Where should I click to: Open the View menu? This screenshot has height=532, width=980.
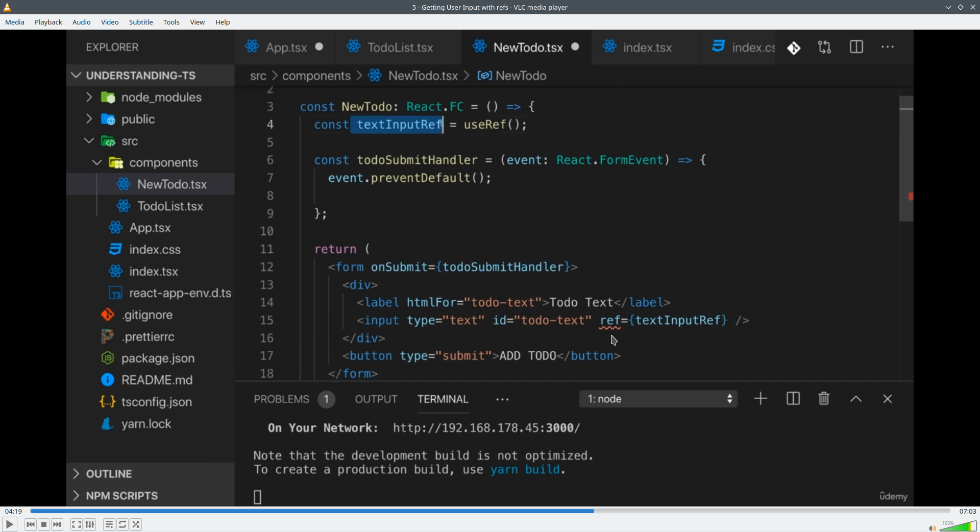tap(198, 22)
